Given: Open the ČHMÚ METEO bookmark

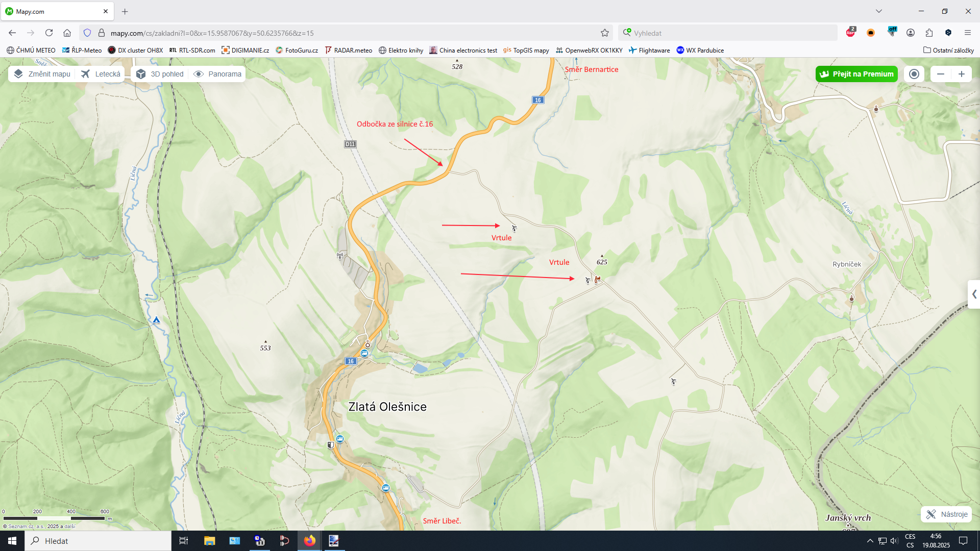Looking at the screenshot, I should point(31,50).
